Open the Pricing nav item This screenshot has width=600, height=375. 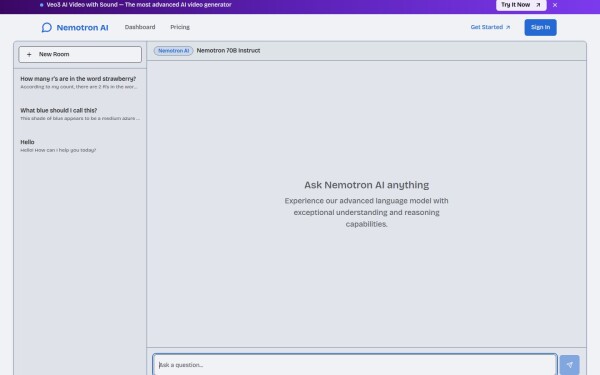click(x=180, y=27)
